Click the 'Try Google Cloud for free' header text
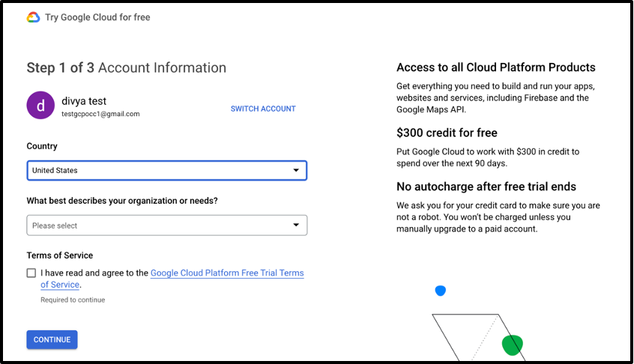 pyautogui.click(x=97, y=17)
